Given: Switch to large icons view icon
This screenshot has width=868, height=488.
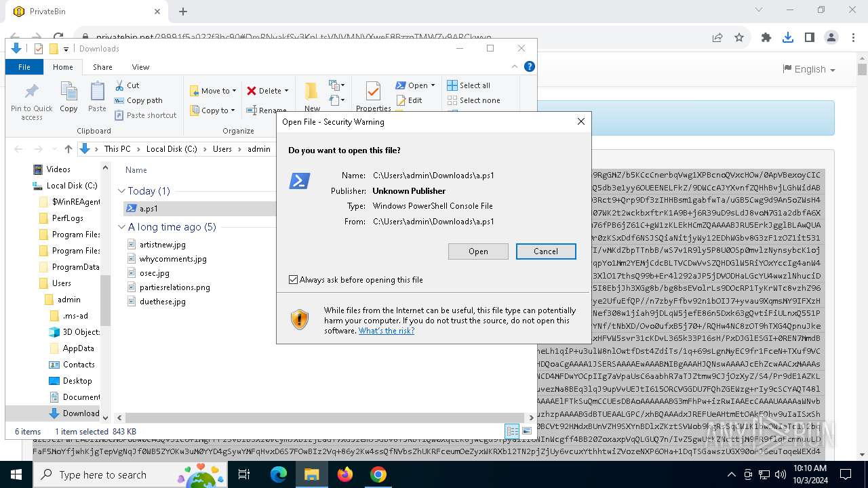Looking at the screenshot, I should pos(527,431).
